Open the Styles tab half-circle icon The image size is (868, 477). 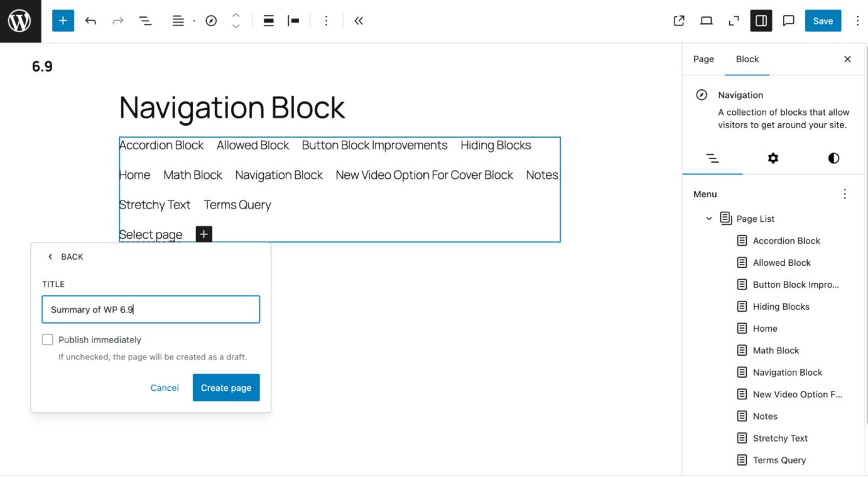(833, 158)
